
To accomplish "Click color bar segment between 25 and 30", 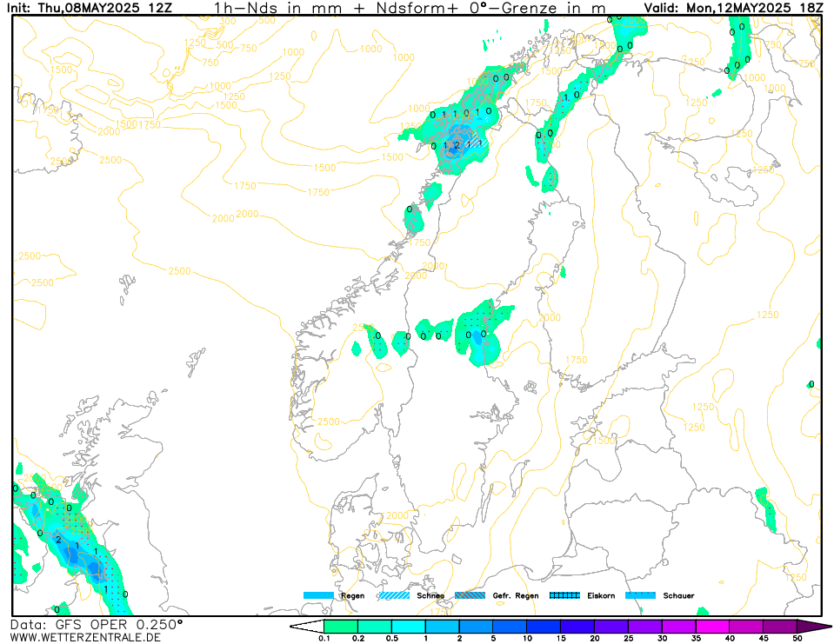I will (x=645, y=627).
